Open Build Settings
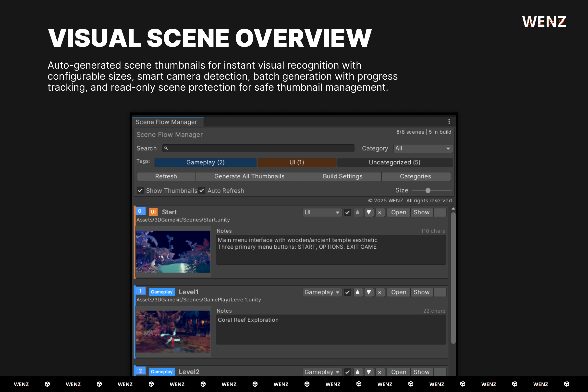588x392 pixels. 343,176
